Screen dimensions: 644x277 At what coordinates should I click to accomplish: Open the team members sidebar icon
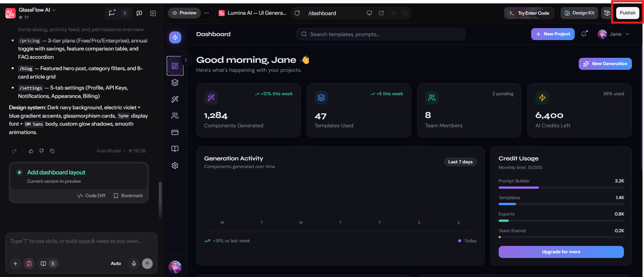click(175, 116)
